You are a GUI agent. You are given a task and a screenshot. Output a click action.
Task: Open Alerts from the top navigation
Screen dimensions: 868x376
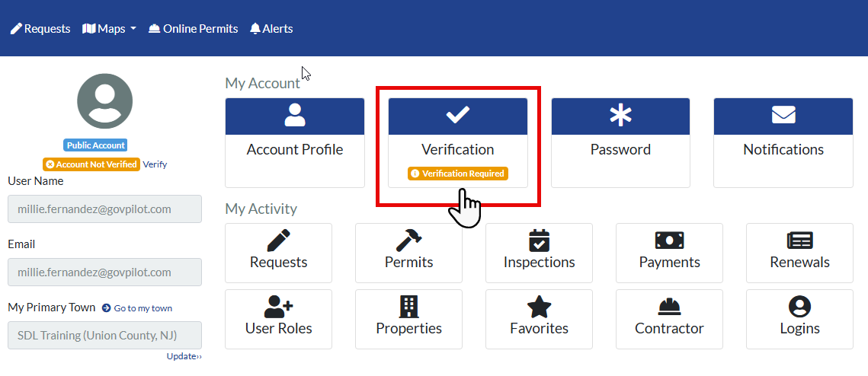[x=271, y=29]
